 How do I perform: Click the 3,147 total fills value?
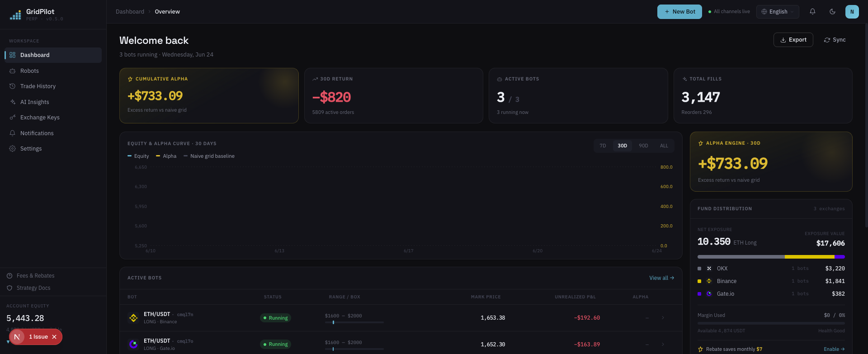(701, 97)
